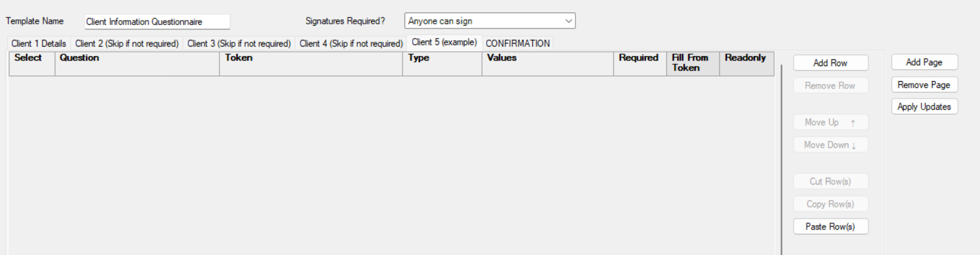980x255 pixels.
Task: Click the Readonly column header
Action: click(x=746, y=64)
